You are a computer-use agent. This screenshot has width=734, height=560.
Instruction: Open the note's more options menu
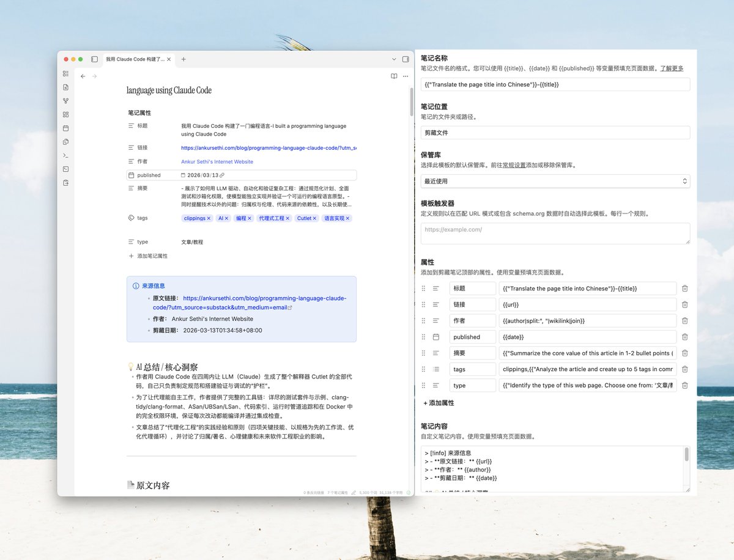(406, 76)
